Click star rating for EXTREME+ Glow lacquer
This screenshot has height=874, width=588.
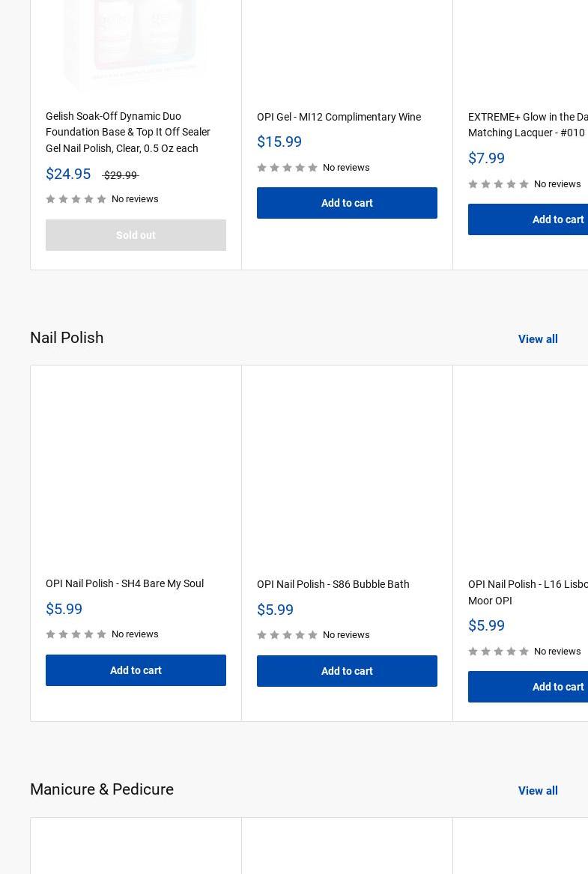click(499, 184)
